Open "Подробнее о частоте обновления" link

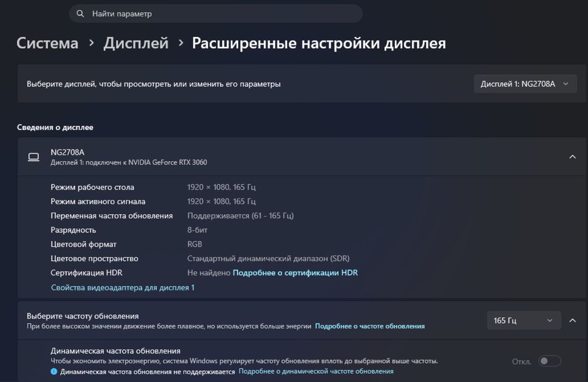tap(370, 326)
